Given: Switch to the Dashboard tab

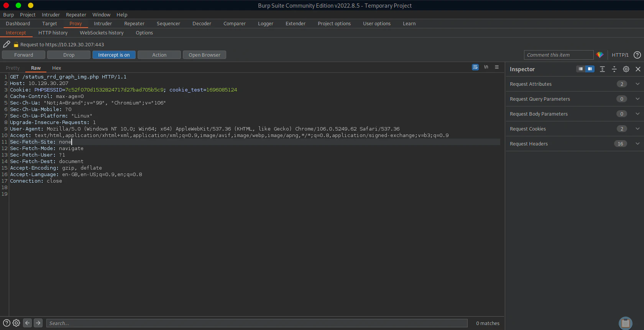Looking at the screenshot, I should pyautogui.click(x=18, y=23).
